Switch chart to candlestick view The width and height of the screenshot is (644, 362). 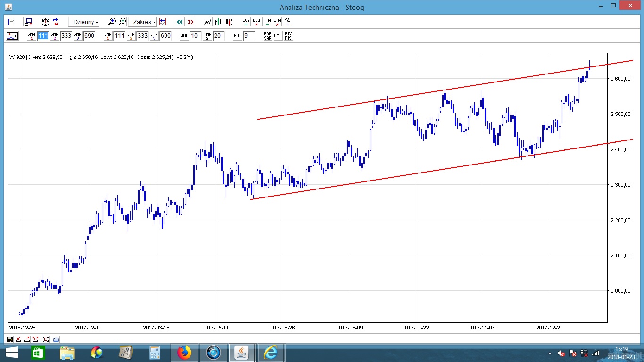pos(229,22)
